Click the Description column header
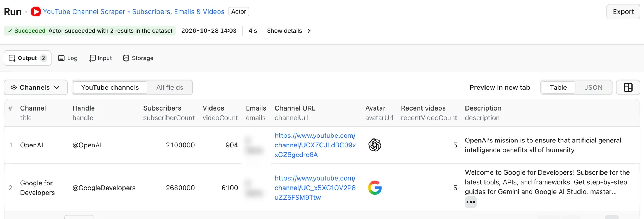This screenshot has height=219, width=644. point(483,113)
